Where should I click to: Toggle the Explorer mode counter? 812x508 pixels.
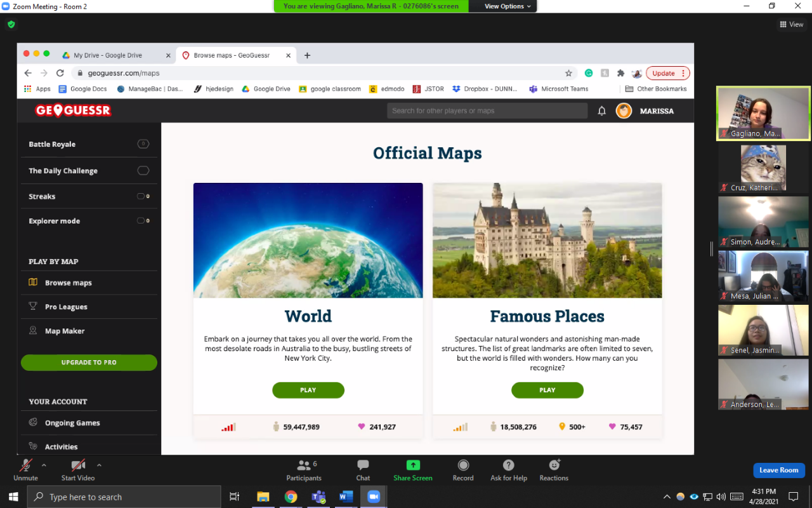coord(143,221)
